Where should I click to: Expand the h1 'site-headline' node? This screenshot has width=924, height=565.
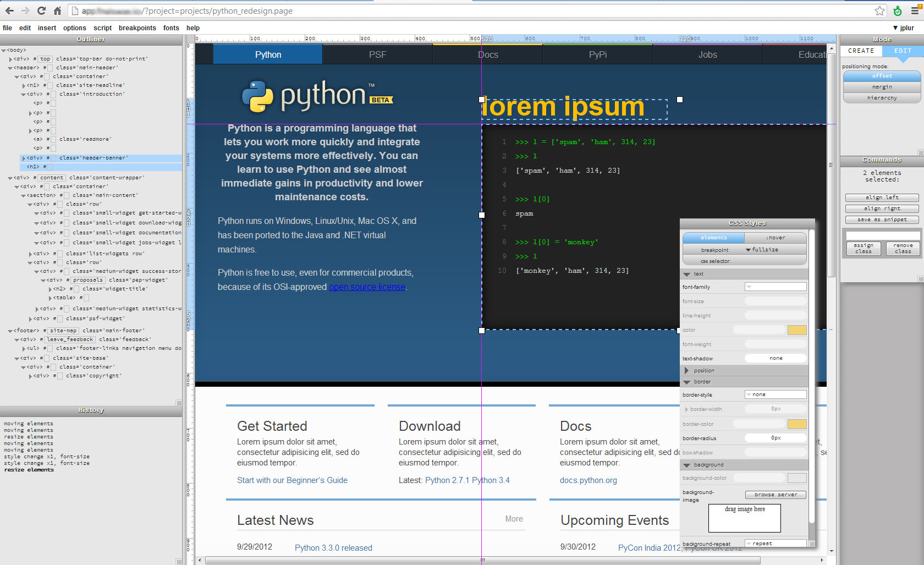coord(24,85)
